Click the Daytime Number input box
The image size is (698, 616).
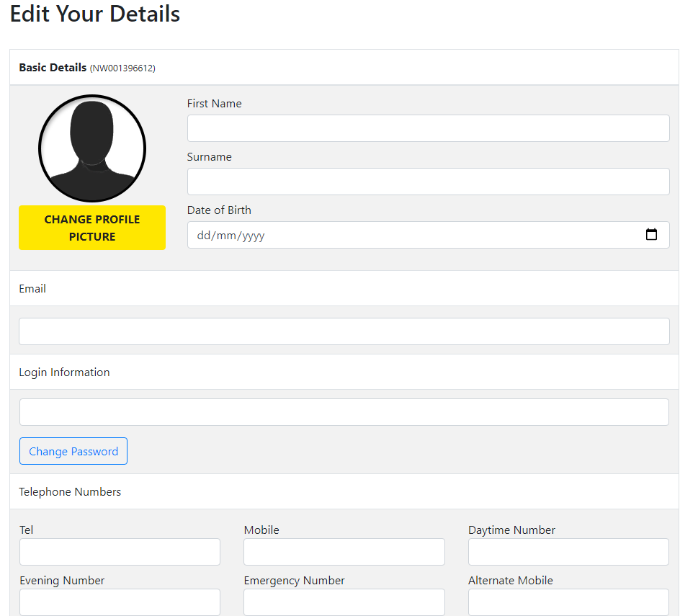(568, 552)
